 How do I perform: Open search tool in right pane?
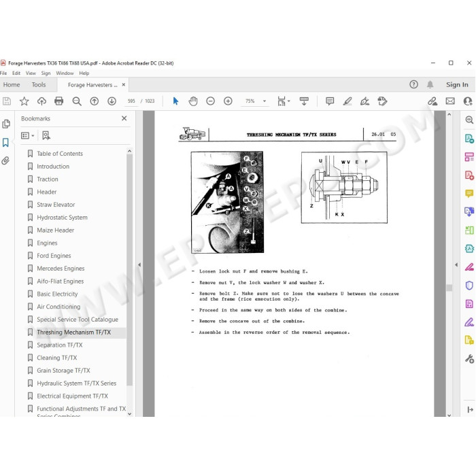pyautogui.click(x=469, y=120)
